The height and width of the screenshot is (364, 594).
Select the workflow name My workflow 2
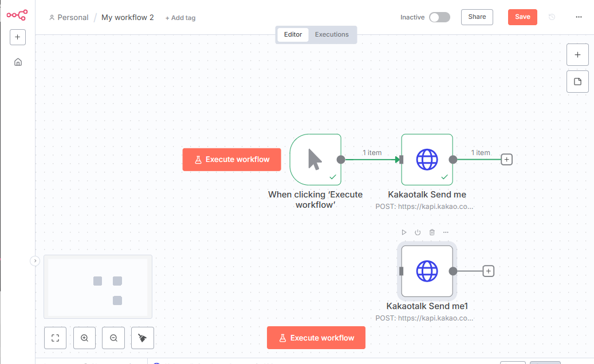pos(127,17)
